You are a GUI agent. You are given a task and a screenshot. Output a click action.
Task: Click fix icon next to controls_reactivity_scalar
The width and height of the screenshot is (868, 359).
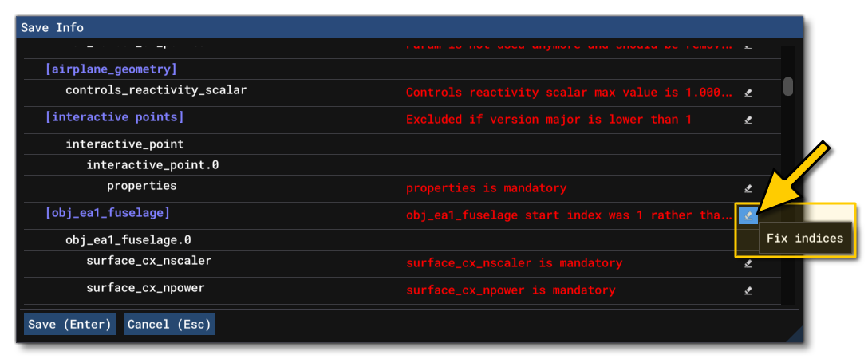click(x=748, y=93)
